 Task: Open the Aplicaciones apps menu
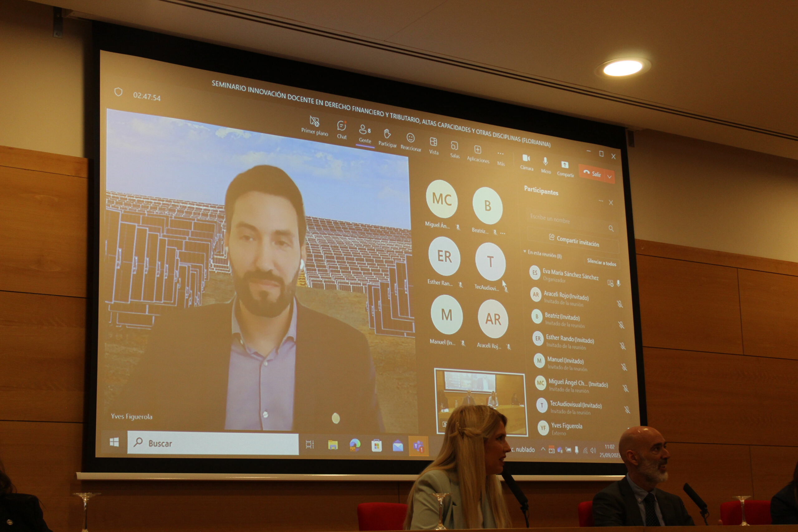pyautogui.click(x=478, y=154)
